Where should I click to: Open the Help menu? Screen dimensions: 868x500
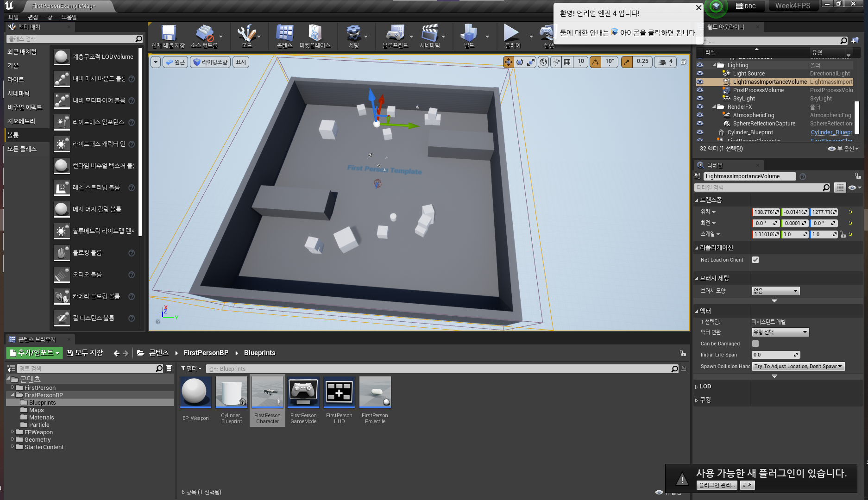[69, 17]
